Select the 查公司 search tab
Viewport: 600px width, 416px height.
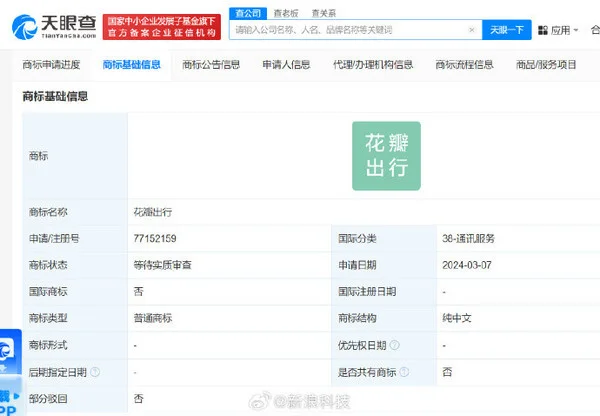click(x=247, y=13)
